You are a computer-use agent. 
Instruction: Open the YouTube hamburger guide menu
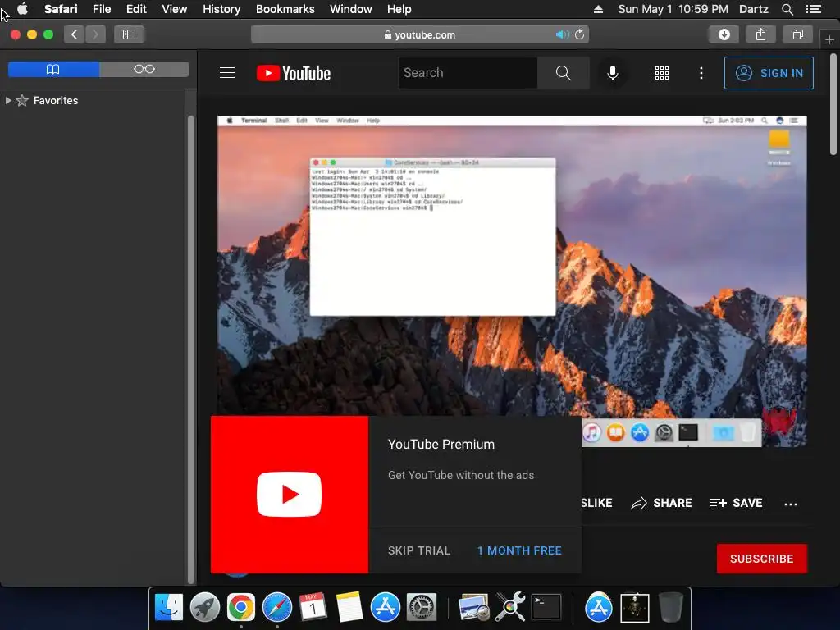tap(227, 73)
